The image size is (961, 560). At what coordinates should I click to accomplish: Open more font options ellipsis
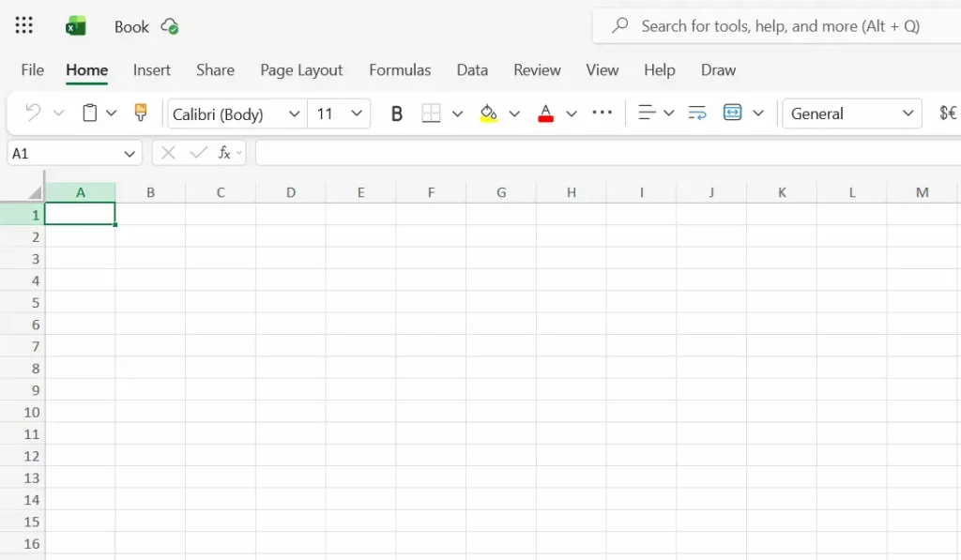pos(602,113)
